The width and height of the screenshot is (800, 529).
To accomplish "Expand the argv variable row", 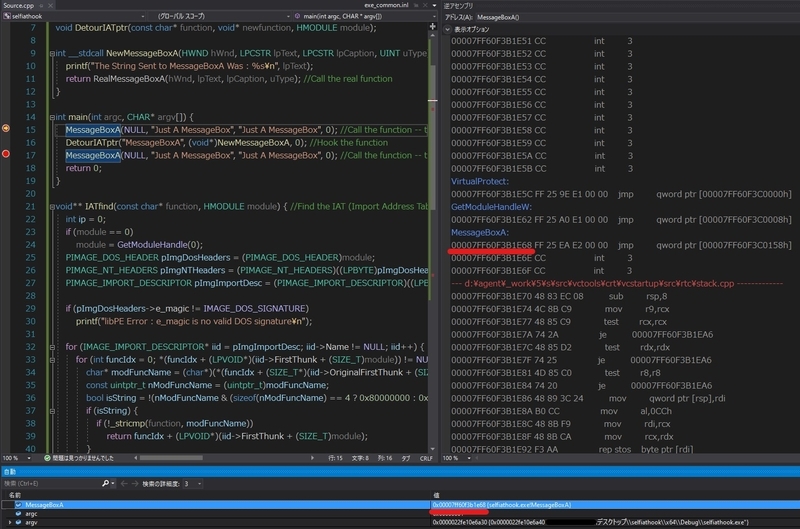I will 10,522.
